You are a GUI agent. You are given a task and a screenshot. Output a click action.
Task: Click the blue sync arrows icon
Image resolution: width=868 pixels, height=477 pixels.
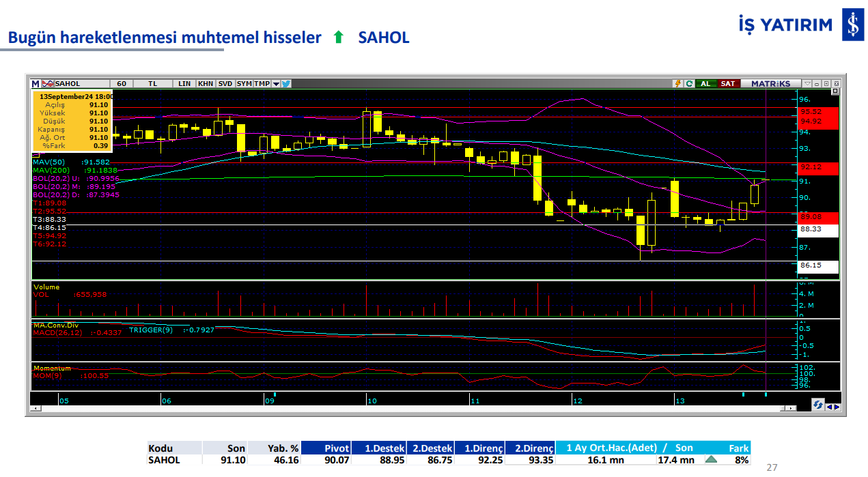(x=817, y=405)
